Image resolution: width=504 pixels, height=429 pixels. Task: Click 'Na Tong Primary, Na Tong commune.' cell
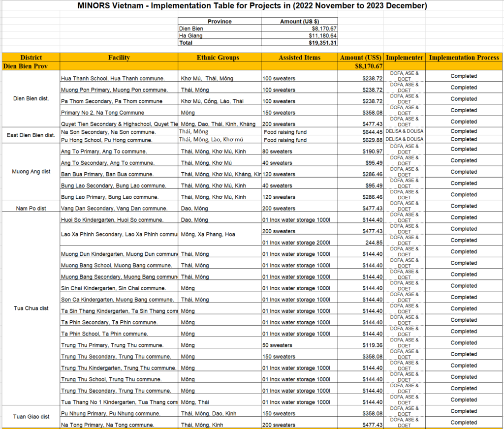[x=119, y=423]
